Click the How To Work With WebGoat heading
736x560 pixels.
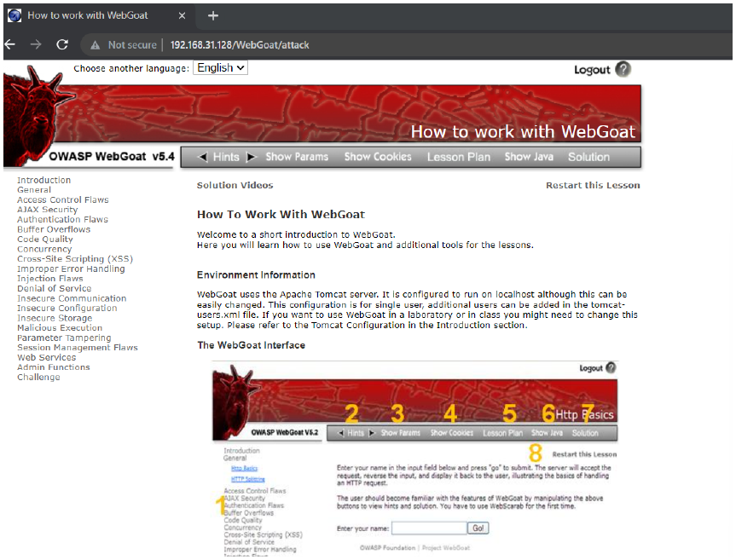[281, 214]
